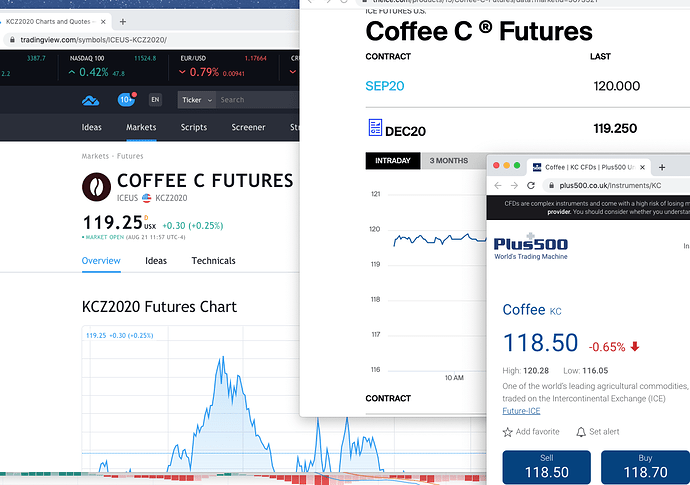This screenshot has width=690, height=485.
Task: Open the Future-ICE link
Action: [x=521, y=411]
